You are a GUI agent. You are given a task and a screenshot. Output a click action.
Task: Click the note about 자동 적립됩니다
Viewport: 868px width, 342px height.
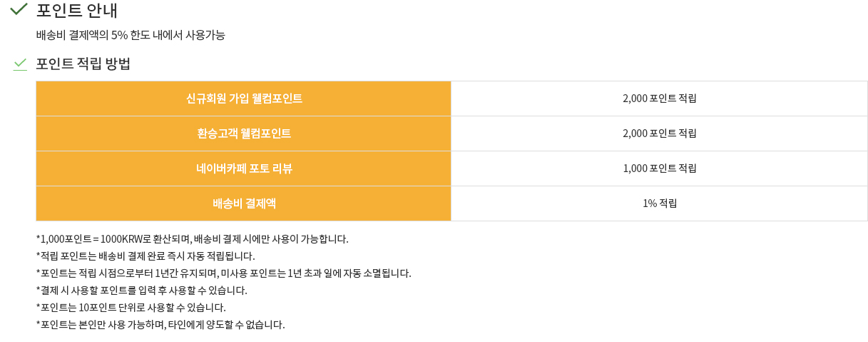[145, 256]
